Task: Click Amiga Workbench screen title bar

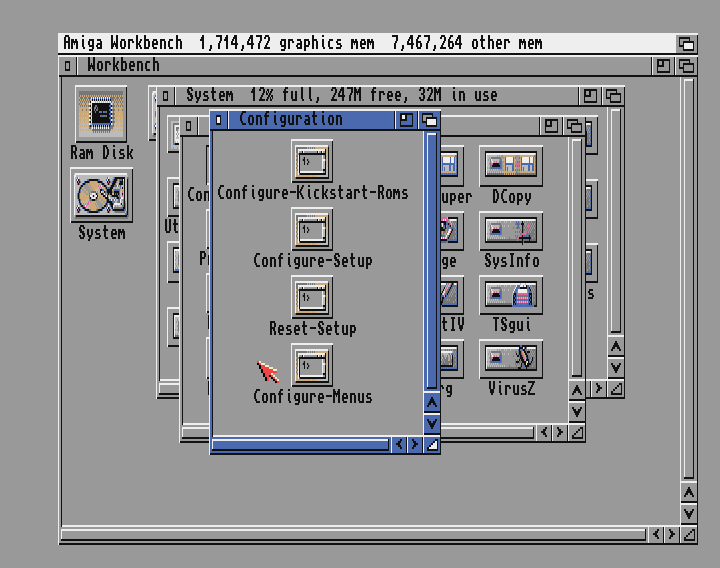Action: (367, 44)
